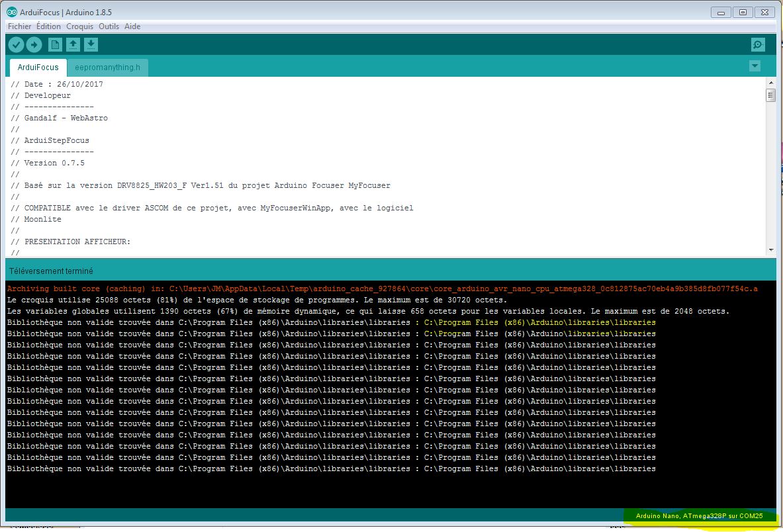Click the '// Developeur' comment line

[x=41, y=95]
